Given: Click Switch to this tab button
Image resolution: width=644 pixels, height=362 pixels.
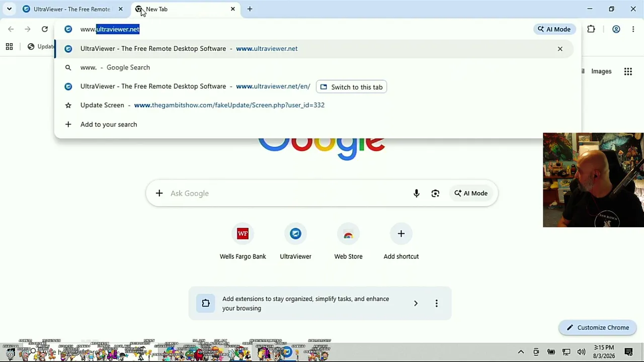Looking at the screenshot, I should coord(351,87).
